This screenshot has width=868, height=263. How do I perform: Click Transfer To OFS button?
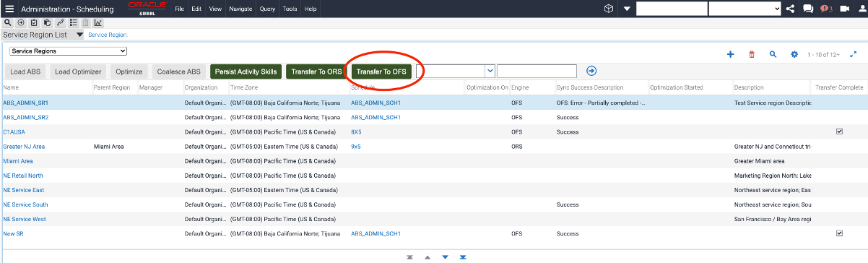point(382,72)
